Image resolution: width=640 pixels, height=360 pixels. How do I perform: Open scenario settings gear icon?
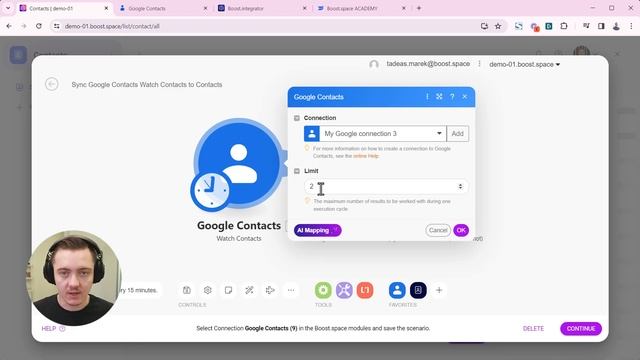(x=207, y=290)
